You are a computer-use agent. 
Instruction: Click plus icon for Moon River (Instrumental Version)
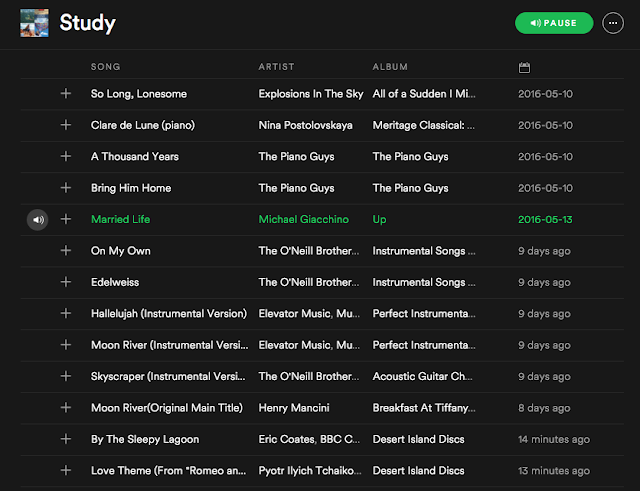click(x=66, y=345)
